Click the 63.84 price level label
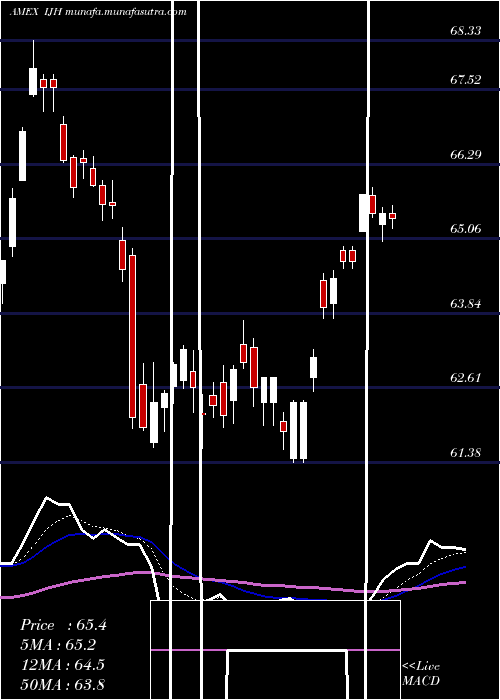This screenshot has width=500, height=700. pos(466,304)
